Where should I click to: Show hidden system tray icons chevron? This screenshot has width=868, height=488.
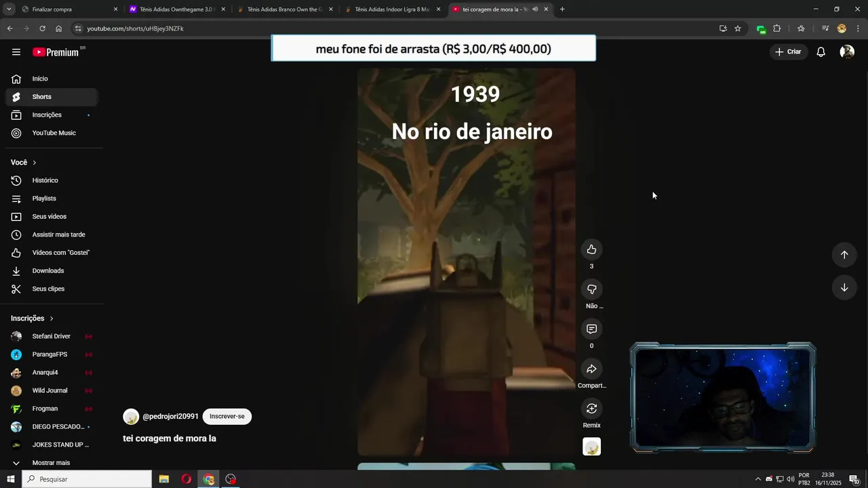tap(758, 479)
